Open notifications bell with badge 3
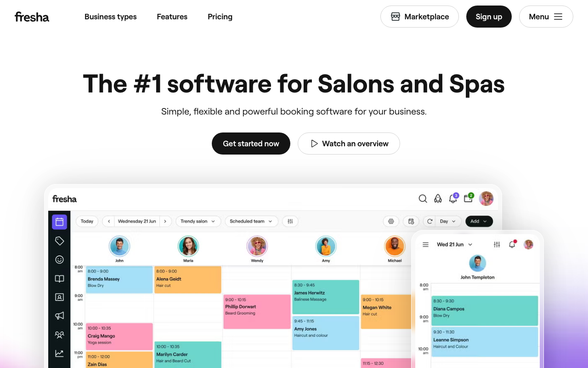588x368 pixels. pyautogui.click(x=453, y=198)
